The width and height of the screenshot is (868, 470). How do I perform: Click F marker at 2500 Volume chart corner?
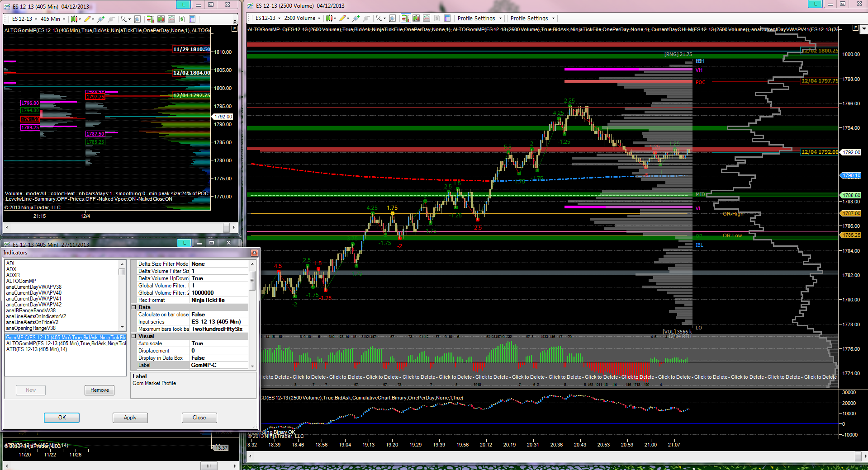click(855, 28)
